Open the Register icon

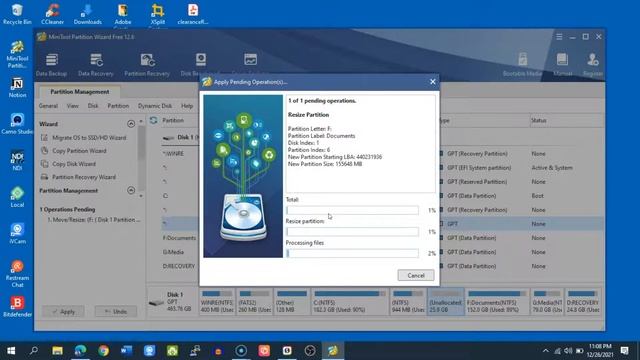[593, 64]
